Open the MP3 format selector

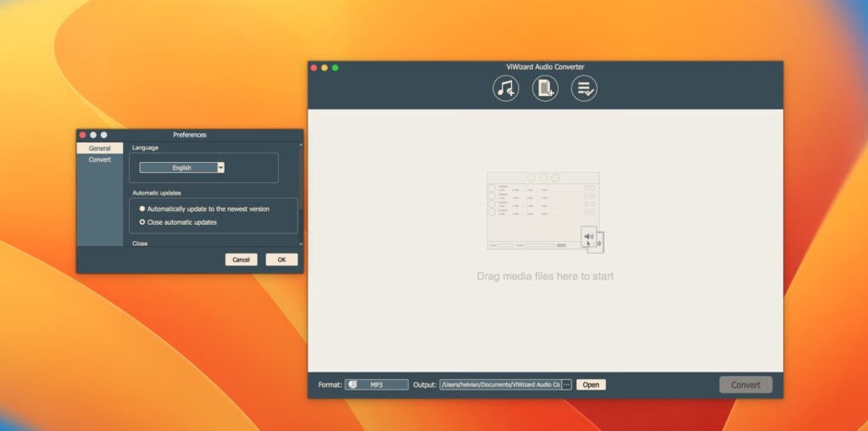coord(376,384)
